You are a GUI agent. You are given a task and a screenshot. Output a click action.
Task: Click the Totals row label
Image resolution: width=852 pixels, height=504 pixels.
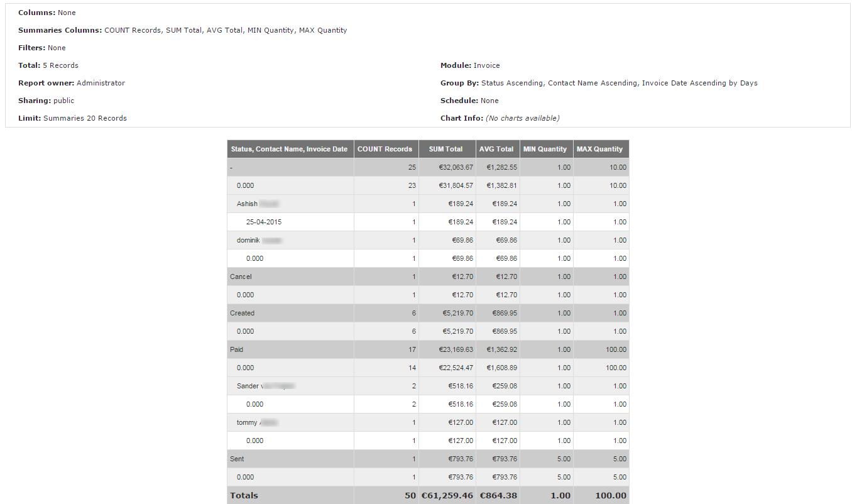pyautogui.click(x=244, y=495)
